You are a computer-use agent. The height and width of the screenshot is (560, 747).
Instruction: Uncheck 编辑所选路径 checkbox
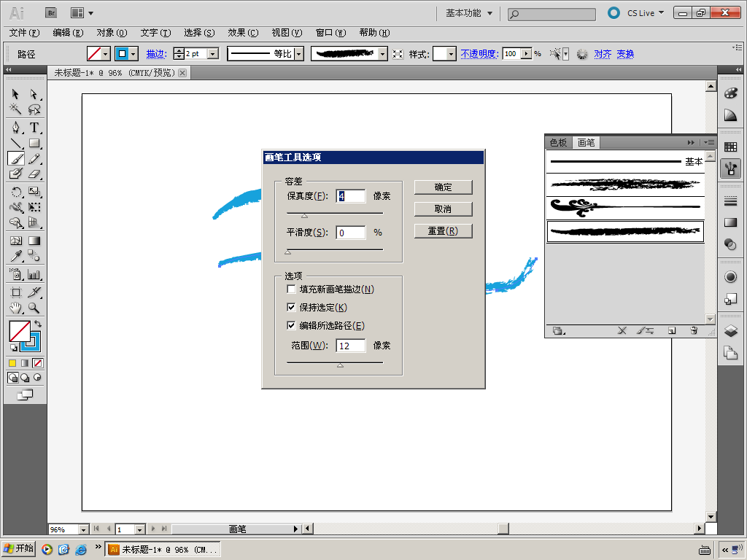click(x=291, y=325)
